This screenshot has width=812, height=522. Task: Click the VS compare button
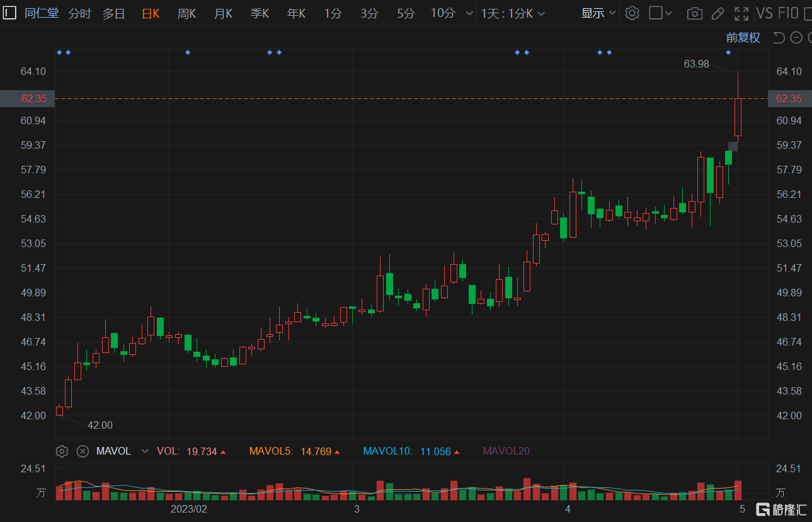pos(764,13)
